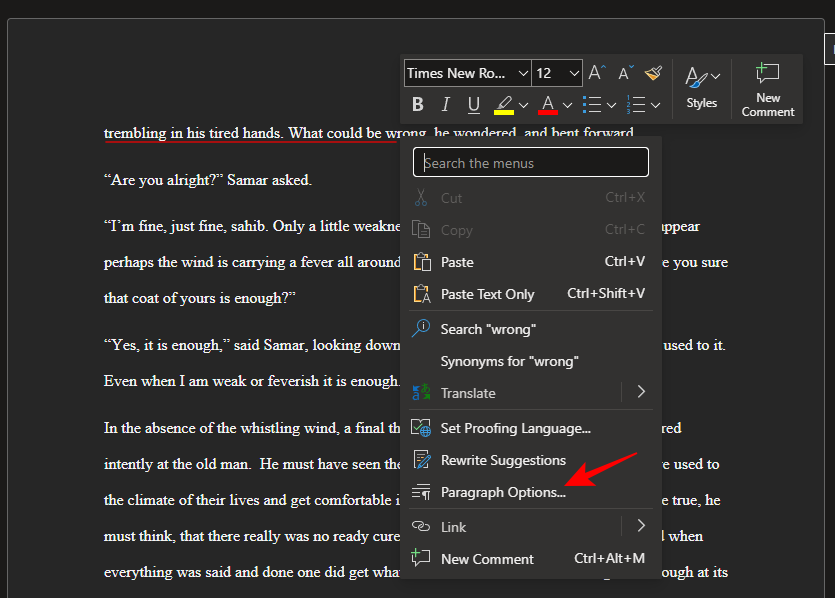The height and width of the screenshot is (598, 835).
Task: Choose Paste from context menu
Action: pyautogui.click(x=530, y=262)
